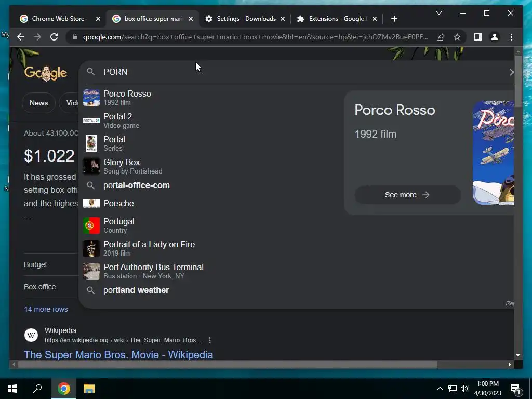532x399 pixels.
Task: Open the tab search dropdown arrow
Action: pyautogui.click(x=438, y=13)
